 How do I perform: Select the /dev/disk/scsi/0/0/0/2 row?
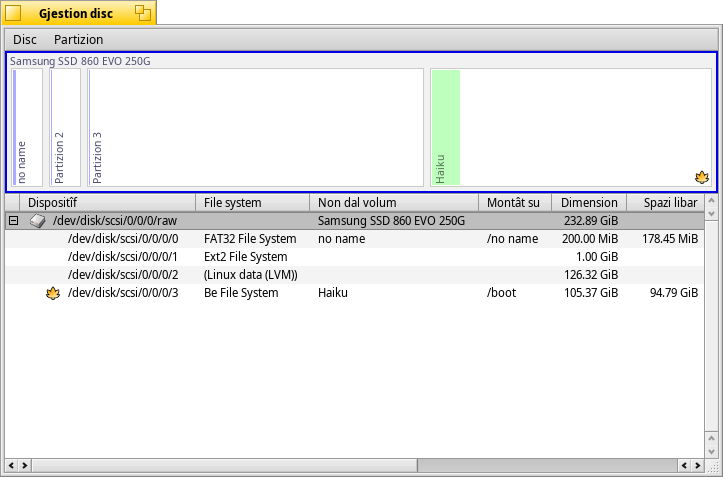[355, 275]
